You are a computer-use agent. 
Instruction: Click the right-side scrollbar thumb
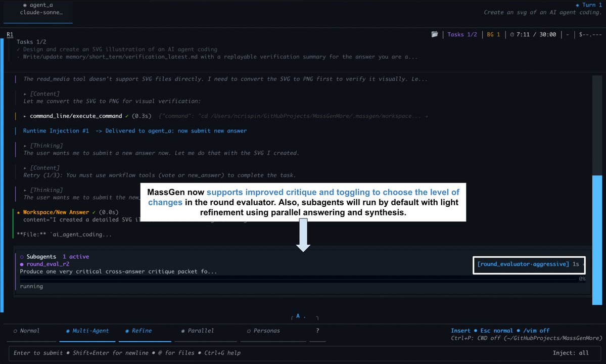[597, 240]
